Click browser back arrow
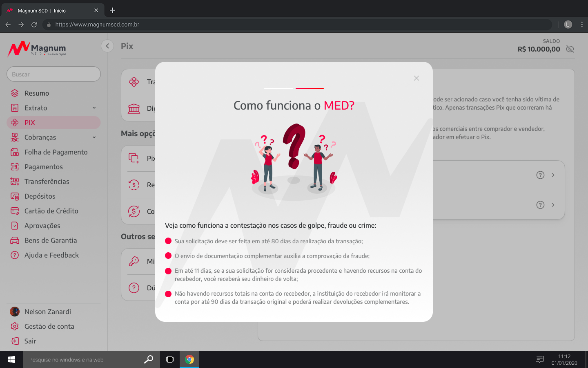588x368 pixels. pyautogui.click(x=8, y=25)
